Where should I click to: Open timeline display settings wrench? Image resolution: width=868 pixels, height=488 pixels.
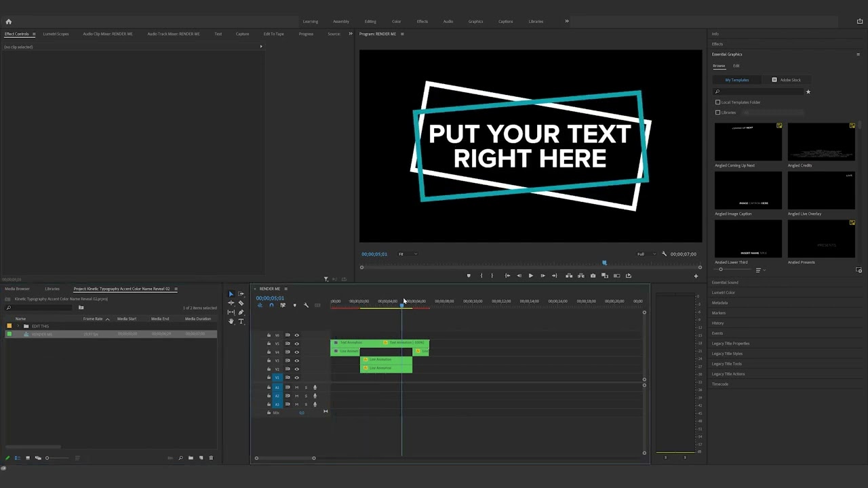coord(306,305)
